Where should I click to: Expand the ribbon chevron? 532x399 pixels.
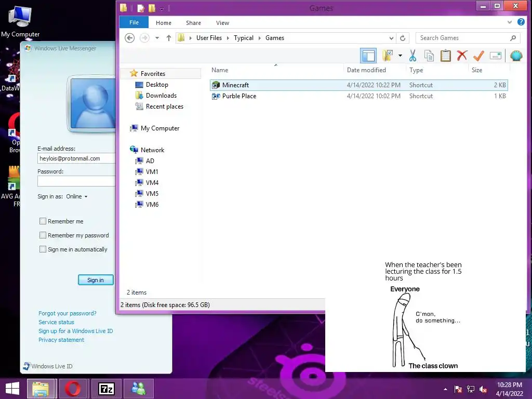(x=509, y=22)
